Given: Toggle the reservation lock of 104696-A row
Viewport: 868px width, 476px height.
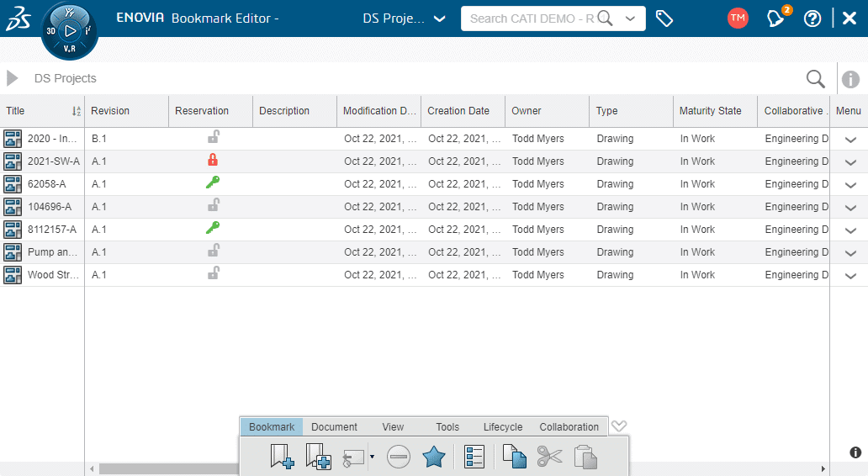Looking at the screenshot, I should tap(213, 205).
